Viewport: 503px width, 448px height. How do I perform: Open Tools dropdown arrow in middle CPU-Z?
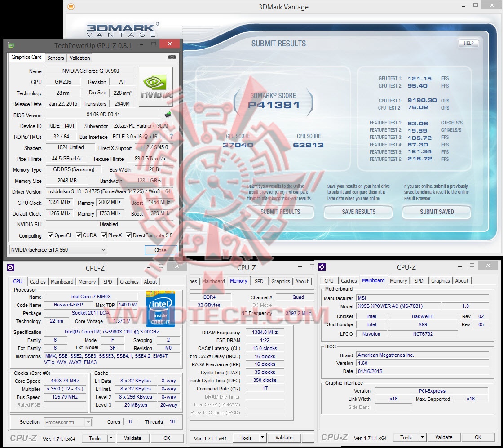pyautogui.click(x=262, y=437)
